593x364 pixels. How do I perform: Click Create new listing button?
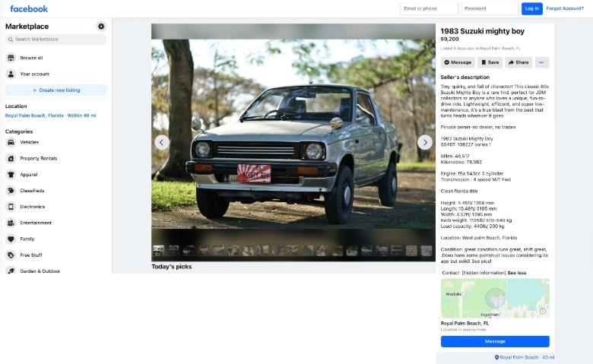tap(55, 90)
